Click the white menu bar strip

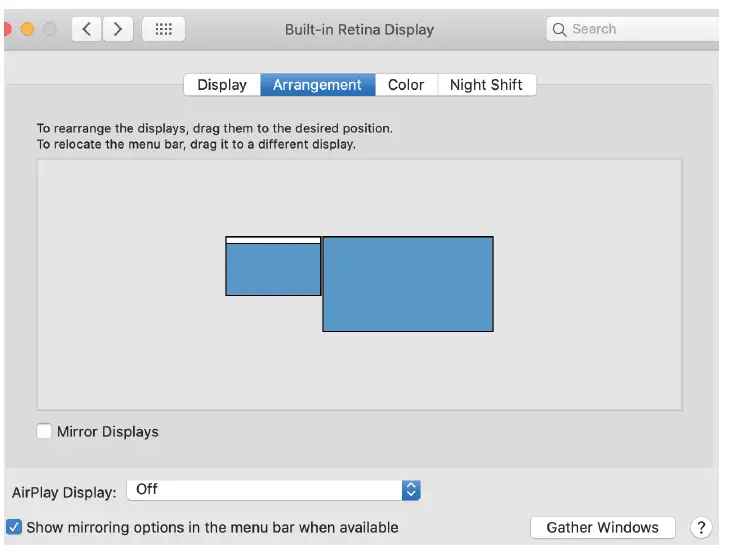[x=273, y=240]
